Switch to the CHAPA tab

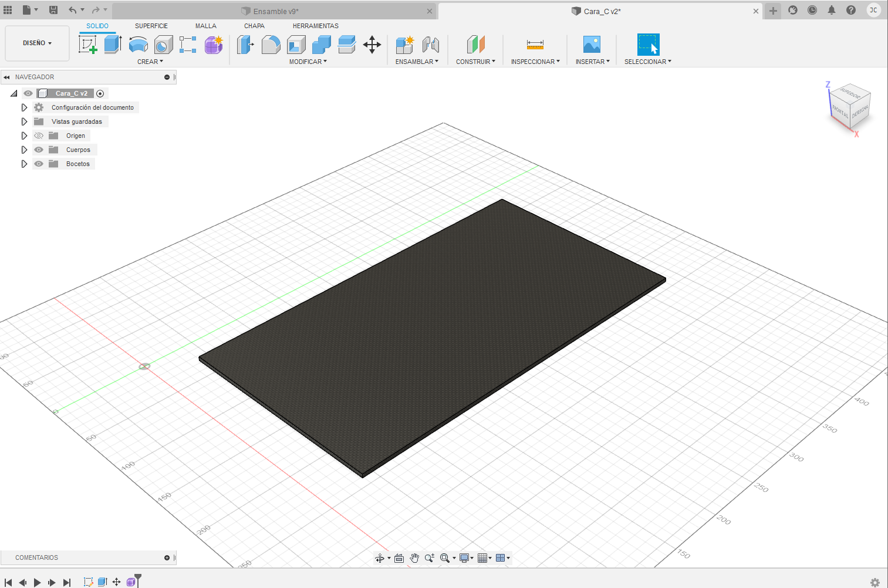tap(254, 26)
